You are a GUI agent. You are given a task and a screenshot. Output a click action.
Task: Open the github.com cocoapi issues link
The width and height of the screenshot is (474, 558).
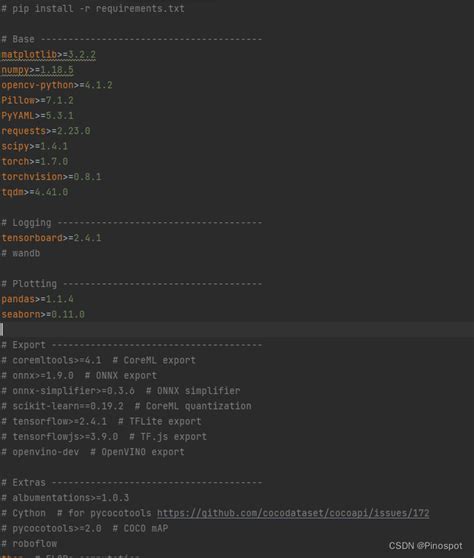point(293,513)
